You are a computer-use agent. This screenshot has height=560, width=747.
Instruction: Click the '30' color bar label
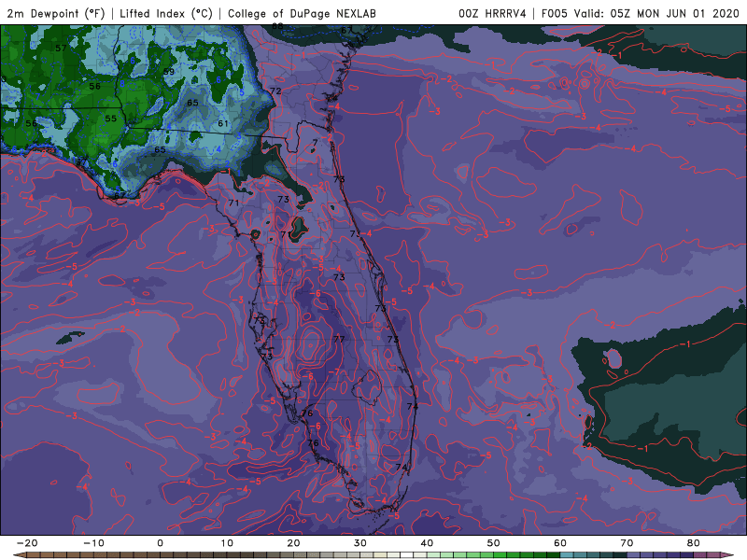360,543
